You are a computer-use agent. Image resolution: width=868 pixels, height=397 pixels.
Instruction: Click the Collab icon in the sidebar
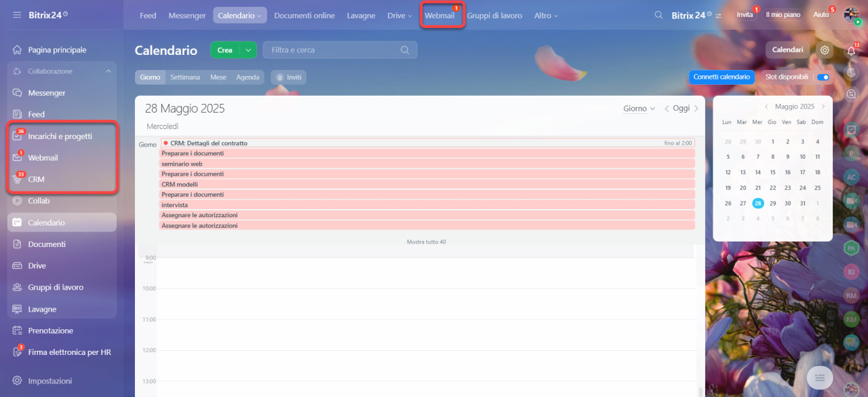click(x=18, y=201)
